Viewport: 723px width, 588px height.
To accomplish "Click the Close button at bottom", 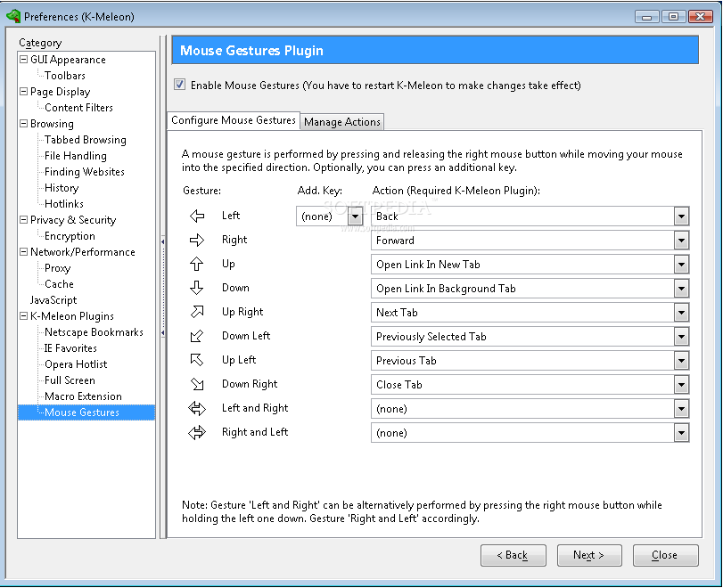I will [665, 555].
